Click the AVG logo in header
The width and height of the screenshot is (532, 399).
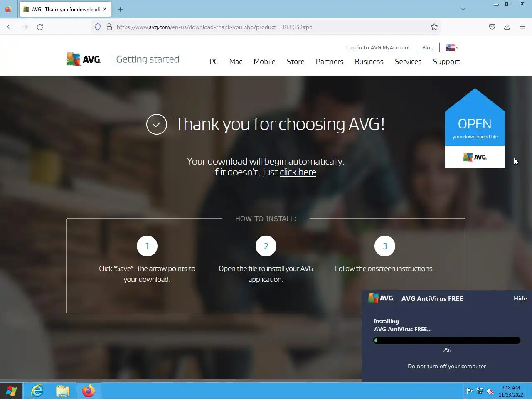pos(84,59)
